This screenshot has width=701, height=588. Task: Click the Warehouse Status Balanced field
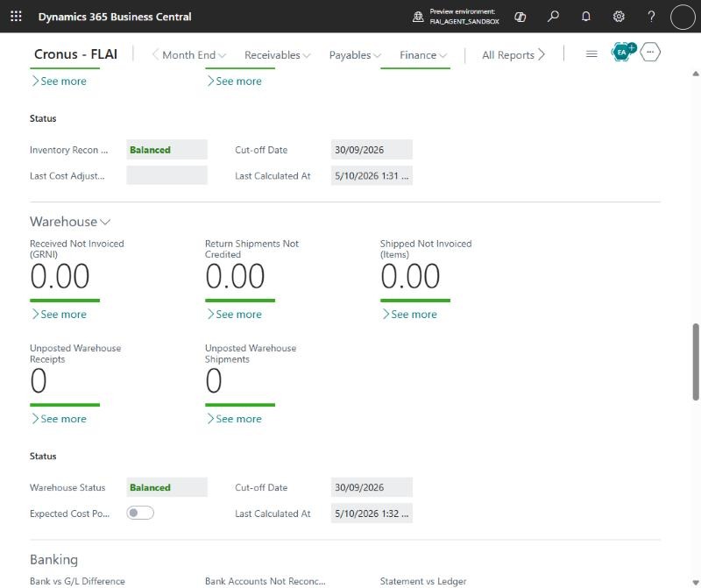tap(166, 487)
